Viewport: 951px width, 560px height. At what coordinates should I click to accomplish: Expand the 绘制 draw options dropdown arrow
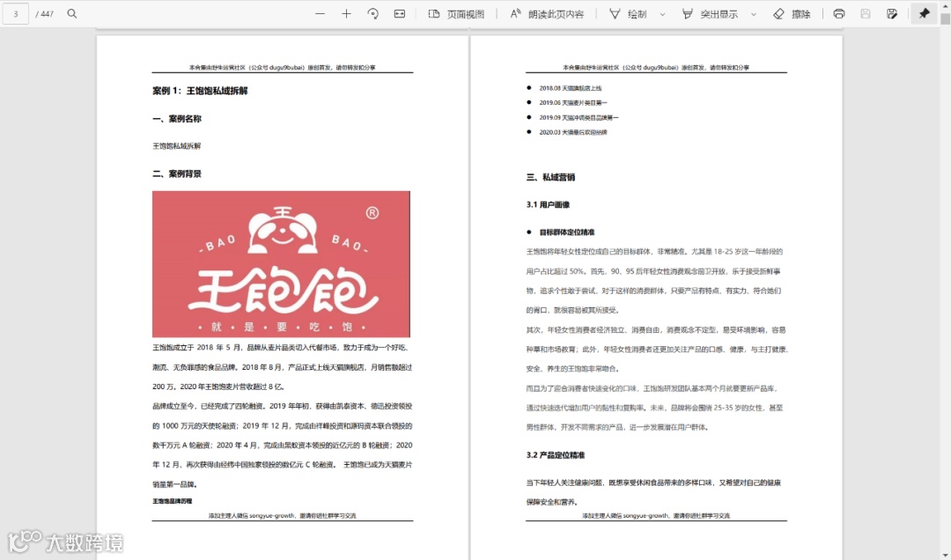click(x=662, y=14)
